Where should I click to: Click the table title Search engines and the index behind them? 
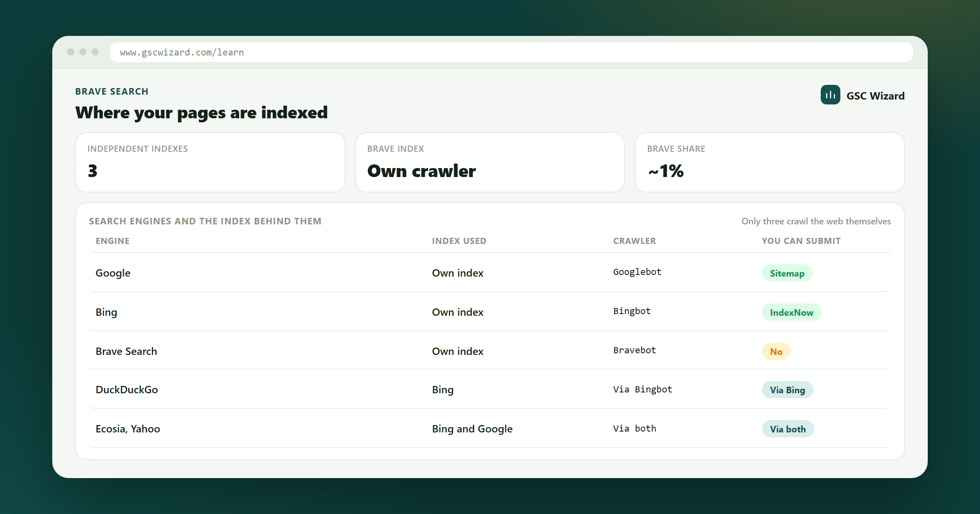pyautogui.click(x=205, y=221)
